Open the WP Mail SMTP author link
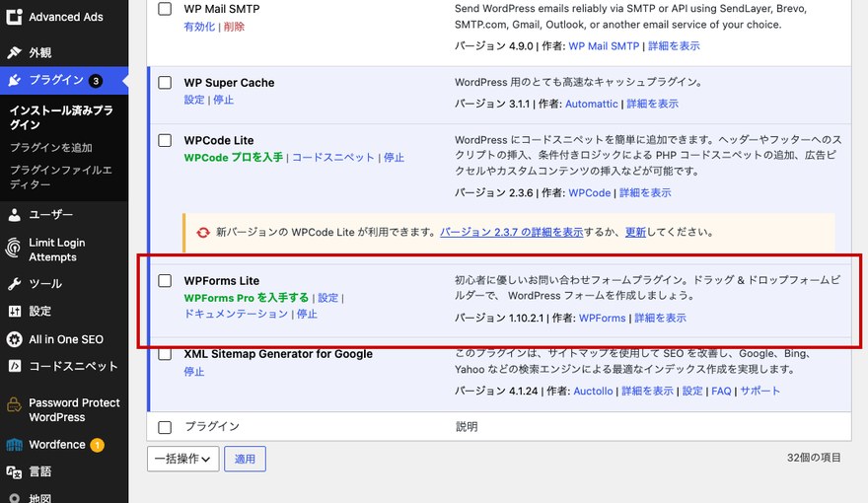This screenshot has height=503, width=868. click(604, 46)
